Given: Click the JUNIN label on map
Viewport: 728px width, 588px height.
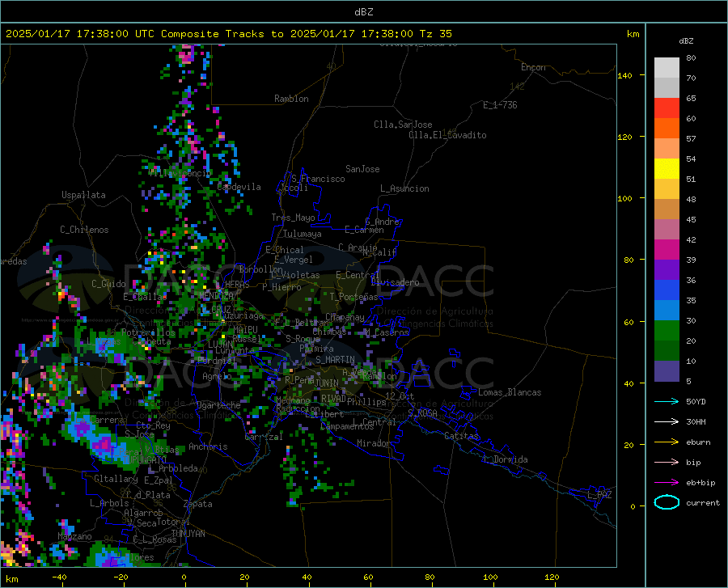Looking at the screenshot, I should pos(327,383).
